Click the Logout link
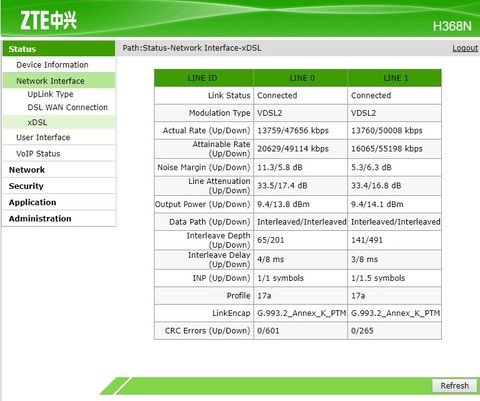The height and width of the screenshot is (401, 480). coord(465,48)
